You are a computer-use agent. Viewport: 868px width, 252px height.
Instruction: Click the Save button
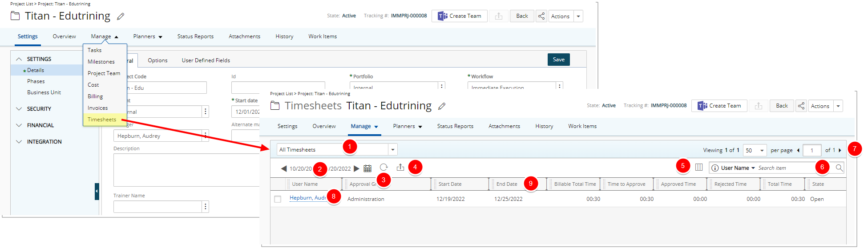click(x=558, y=60)
